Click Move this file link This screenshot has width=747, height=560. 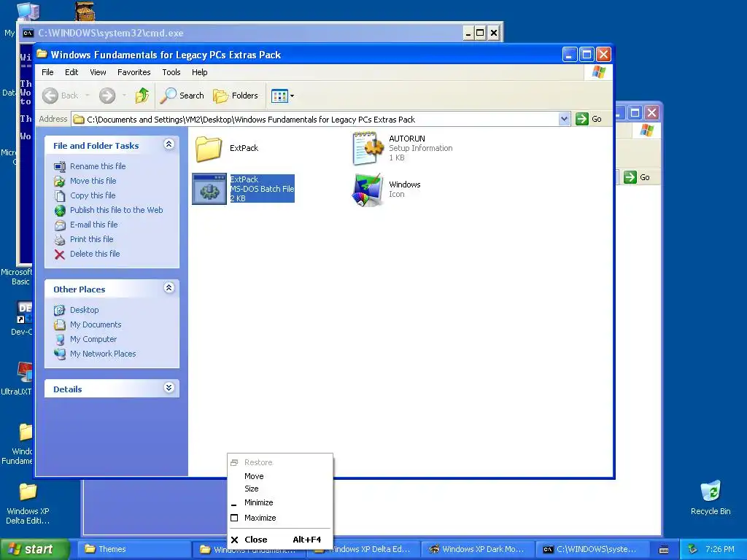(93, 181)
